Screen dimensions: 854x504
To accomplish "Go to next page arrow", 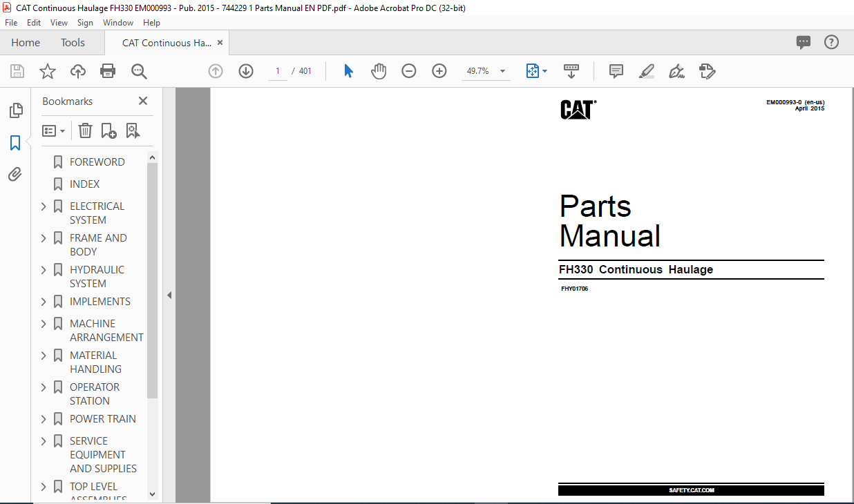I will tap(246, 71).
